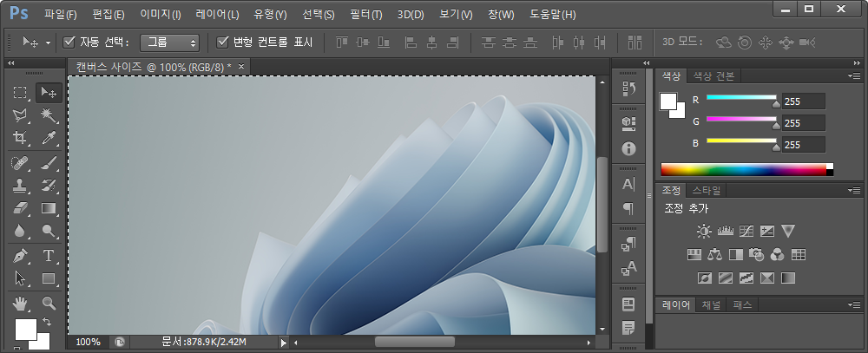Open the Paragraph panel icon

[x=628, y=208]
